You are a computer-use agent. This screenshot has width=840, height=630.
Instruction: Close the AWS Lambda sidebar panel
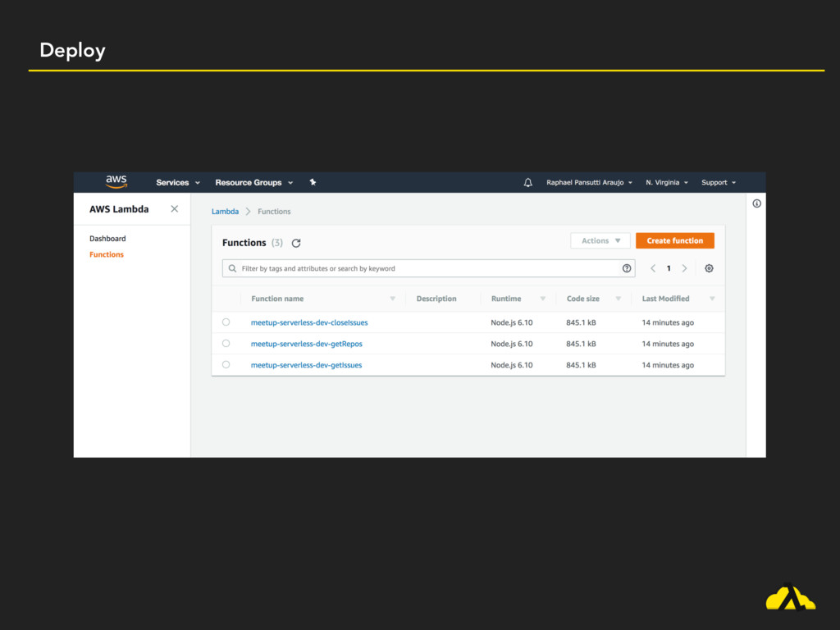coord(174,209)
